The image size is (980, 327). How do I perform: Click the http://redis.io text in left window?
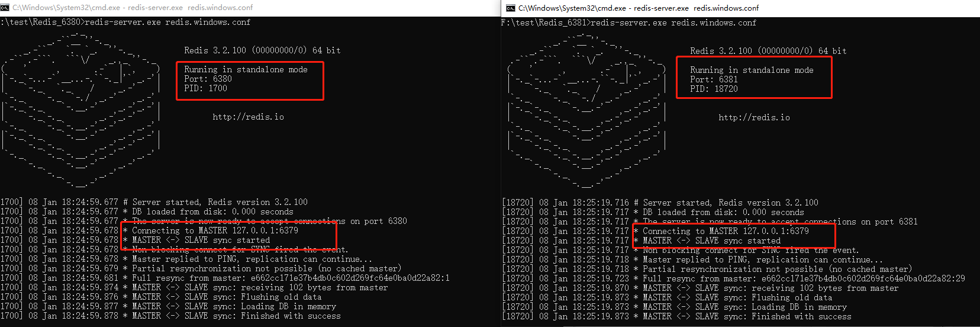click(x=248, y=117)
